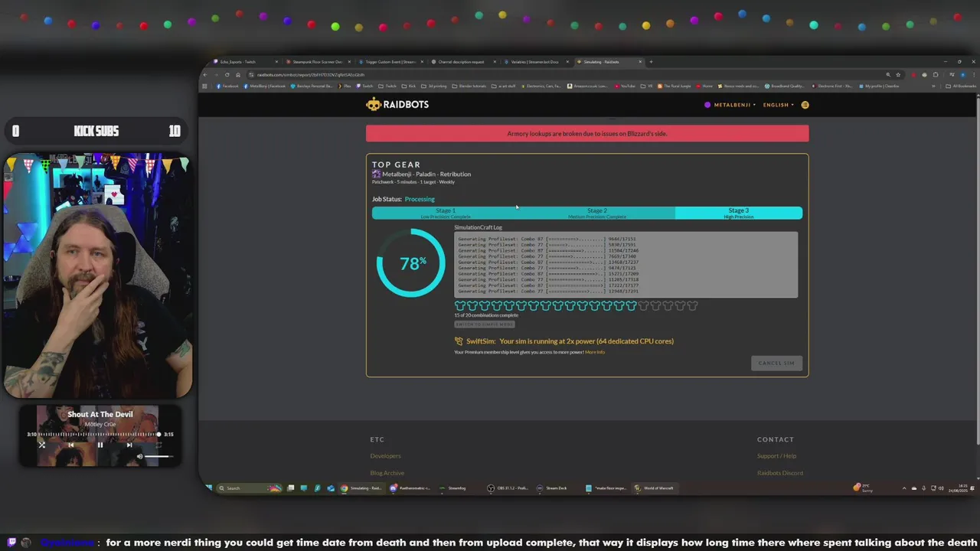The height and width of the screenshot is (551, 980).
Task: Open the OBS taskbar item
Action: click(x=509, y=487)
